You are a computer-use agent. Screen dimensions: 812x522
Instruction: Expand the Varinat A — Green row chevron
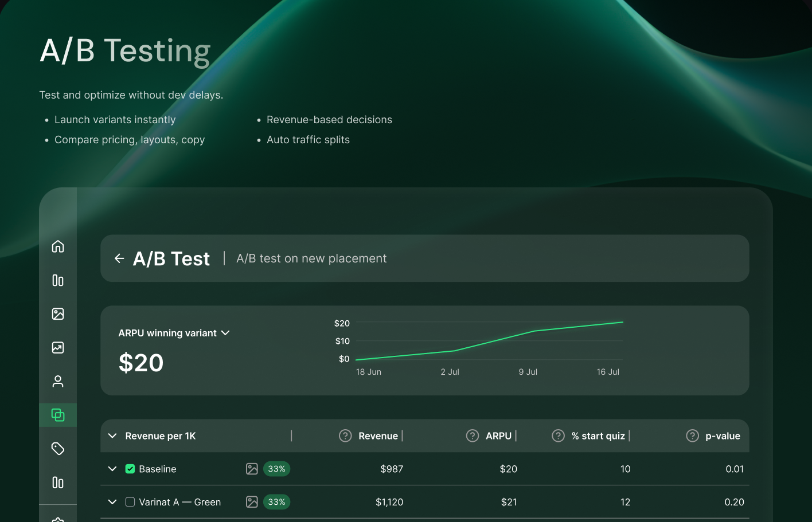point(112,502)
